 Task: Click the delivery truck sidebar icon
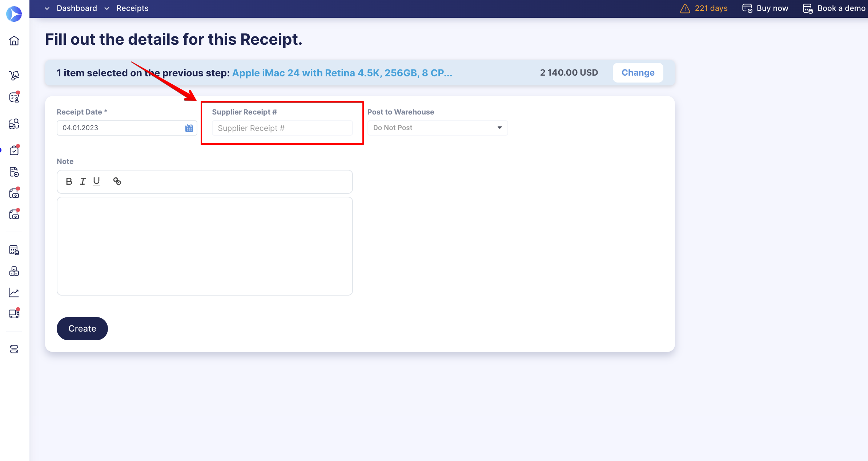click(x=14, y=314)
